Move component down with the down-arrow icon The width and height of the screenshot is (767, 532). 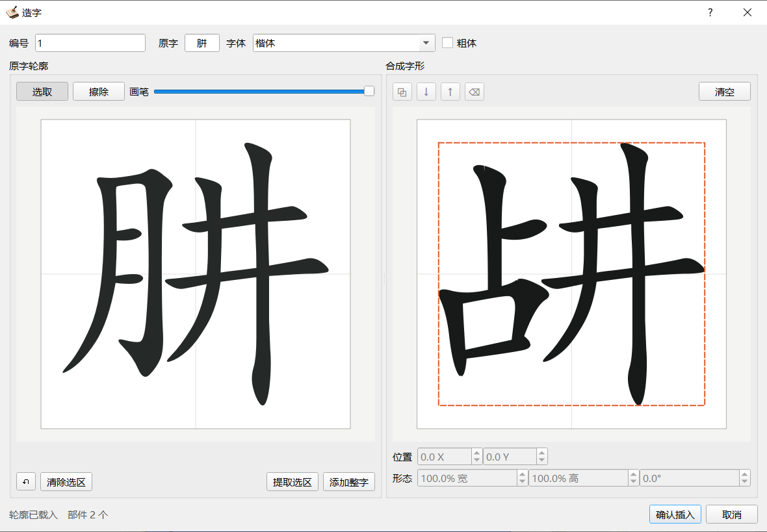[426, 92]
